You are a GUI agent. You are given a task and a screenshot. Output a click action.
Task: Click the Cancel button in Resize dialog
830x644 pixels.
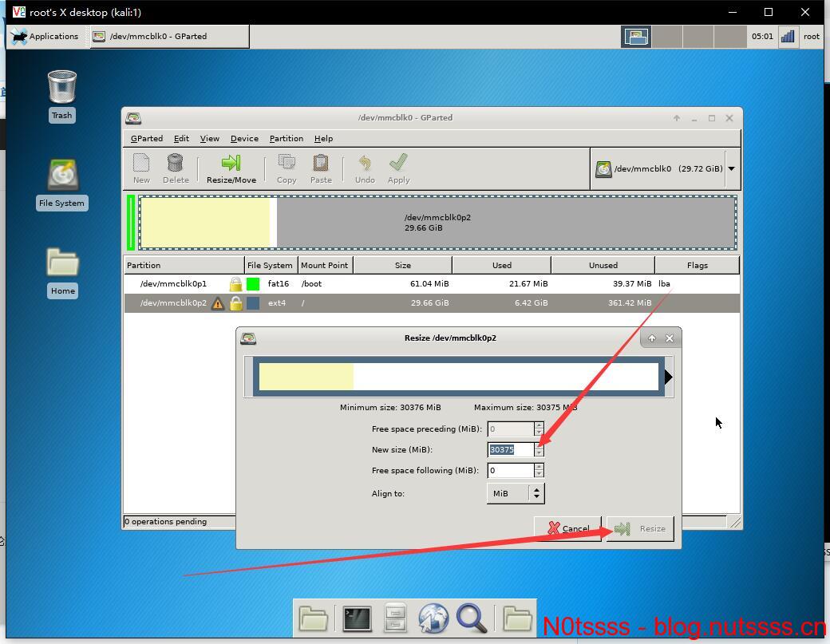point(568,528)
